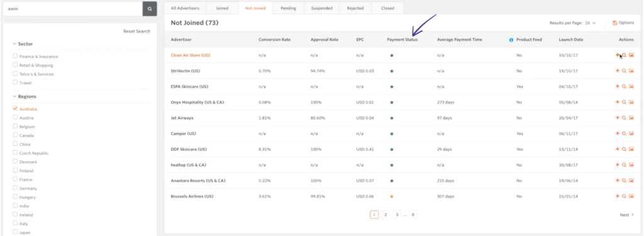Join Camper (US) using plus icon
Image resolution: width=644 pixels, height=236 pixels.
(x=618, y=134)
